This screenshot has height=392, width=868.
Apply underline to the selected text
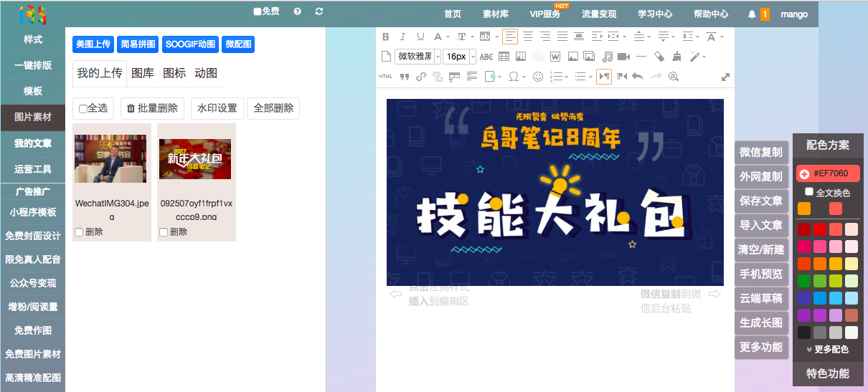click(x=420, y=37)
